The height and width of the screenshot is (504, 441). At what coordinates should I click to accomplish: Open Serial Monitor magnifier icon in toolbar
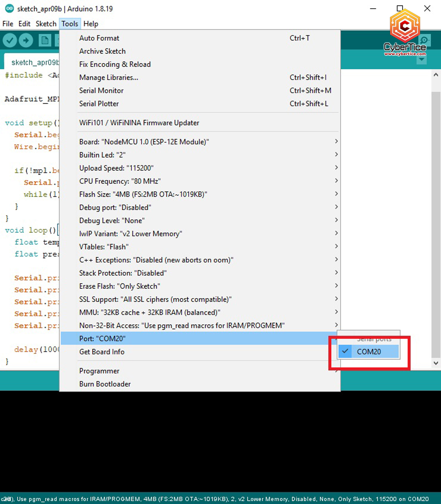424,40
